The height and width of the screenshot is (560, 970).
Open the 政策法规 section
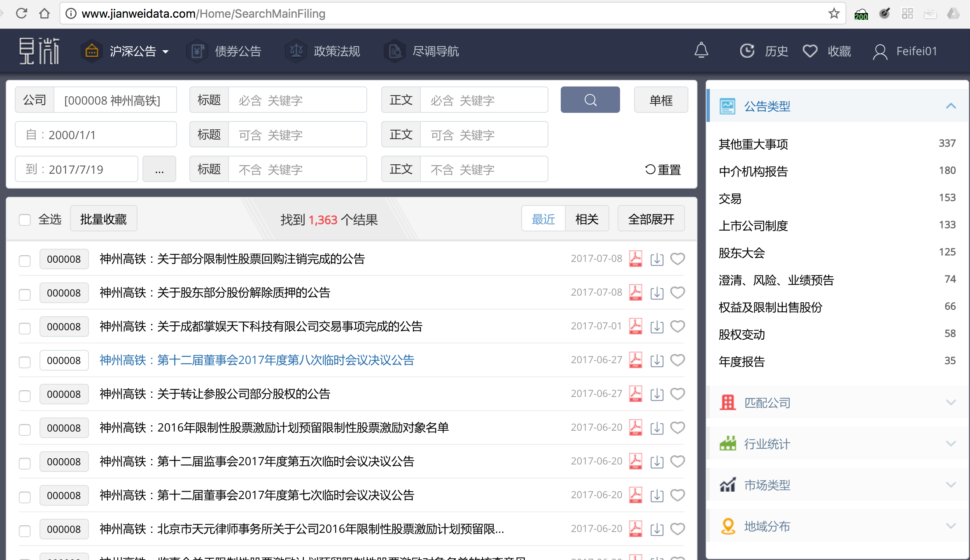pyautogui.click(x=323, y=51)
